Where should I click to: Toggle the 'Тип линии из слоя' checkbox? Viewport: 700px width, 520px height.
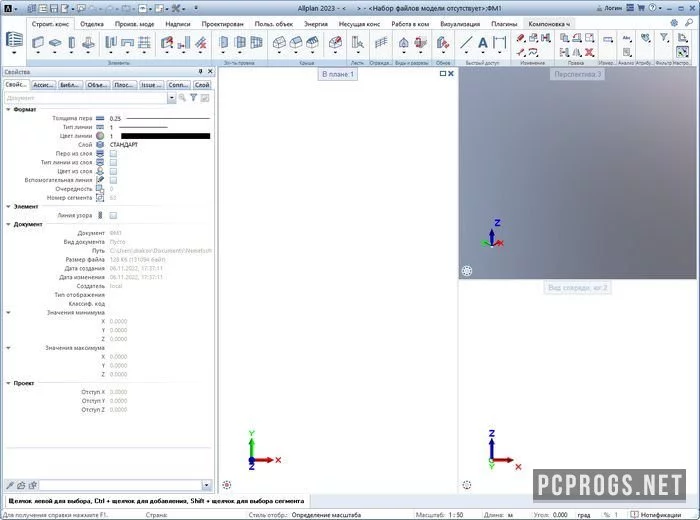(113, 162)
